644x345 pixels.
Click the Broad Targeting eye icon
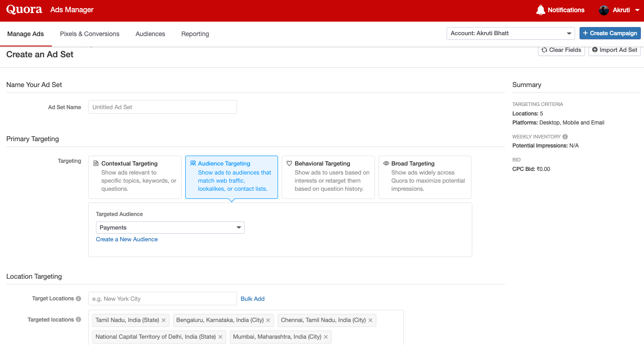(386, 163)
